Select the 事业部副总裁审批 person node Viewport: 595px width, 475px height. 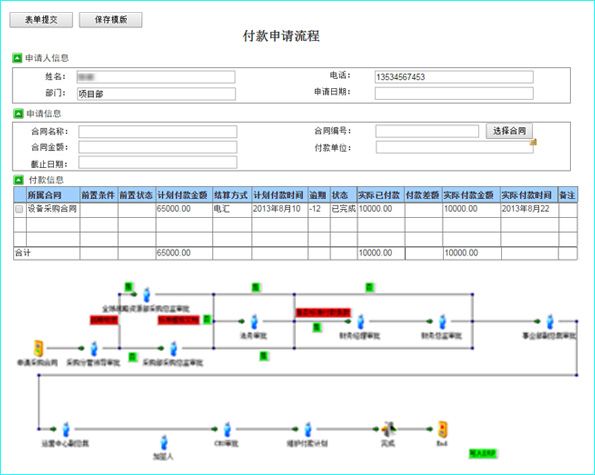tap(550, 322)
